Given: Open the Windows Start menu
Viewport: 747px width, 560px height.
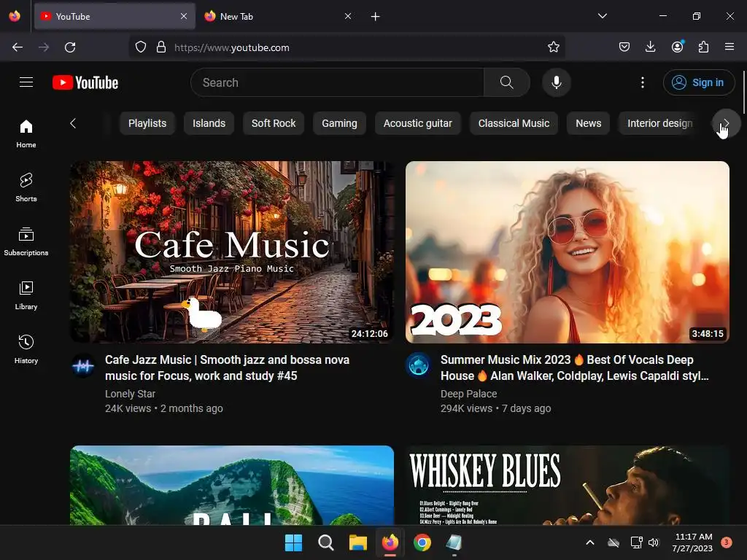Looking at the screenshot, I should [293, 542].
